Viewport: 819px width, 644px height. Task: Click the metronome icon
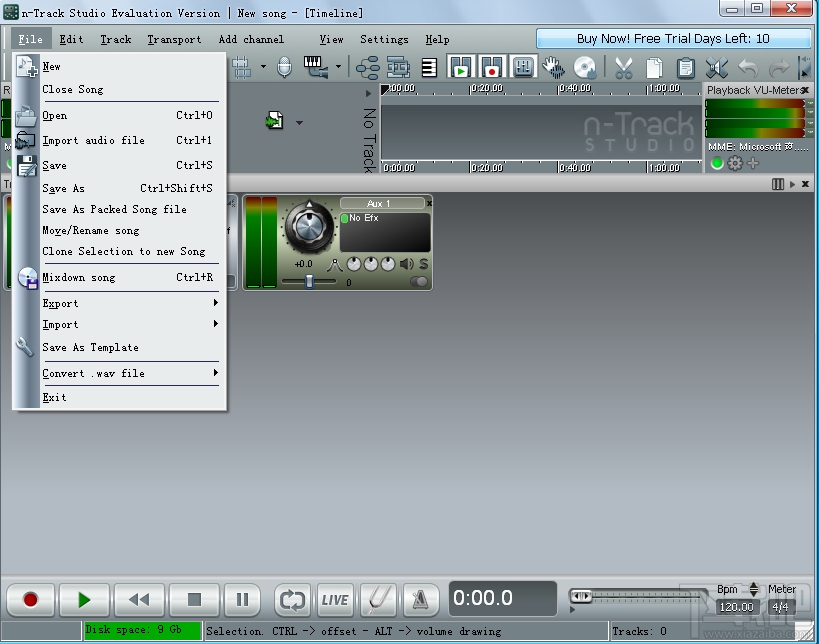420,600
